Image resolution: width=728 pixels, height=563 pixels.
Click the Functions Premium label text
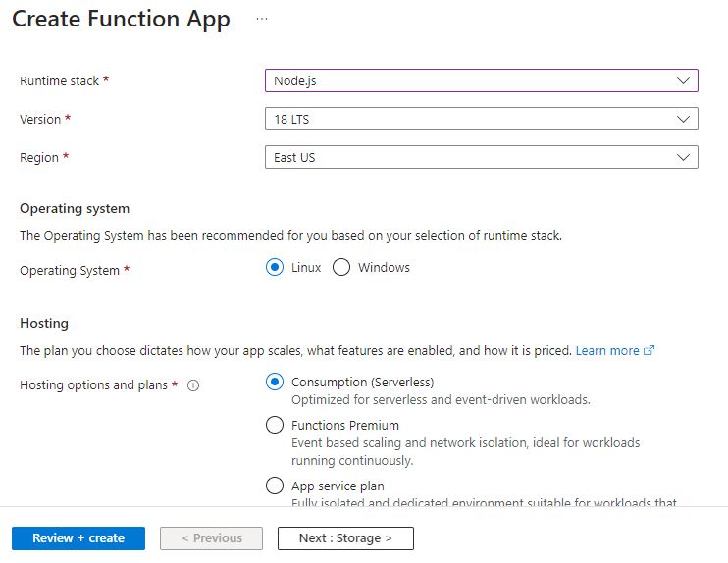click(x=345, y=426)
